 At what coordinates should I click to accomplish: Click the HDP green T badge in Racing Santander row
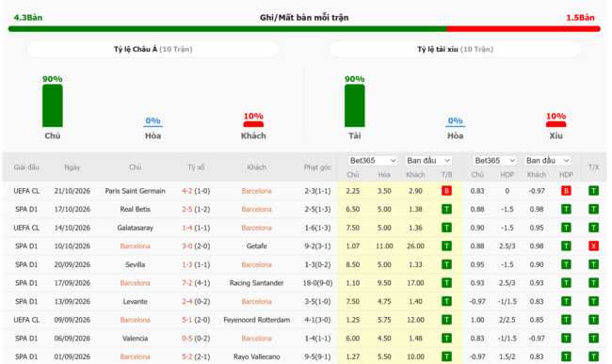click(x=566, y=283)
